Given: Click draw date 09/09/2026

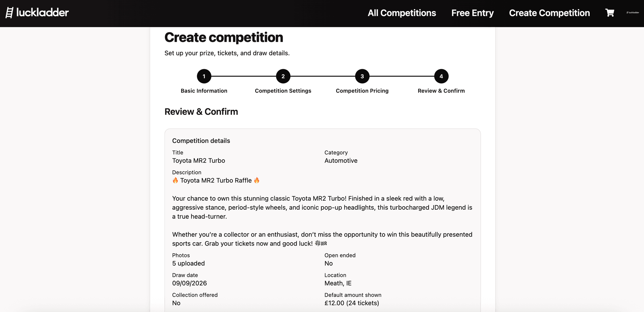Looking at the screenshot, I should coord(190,283).
